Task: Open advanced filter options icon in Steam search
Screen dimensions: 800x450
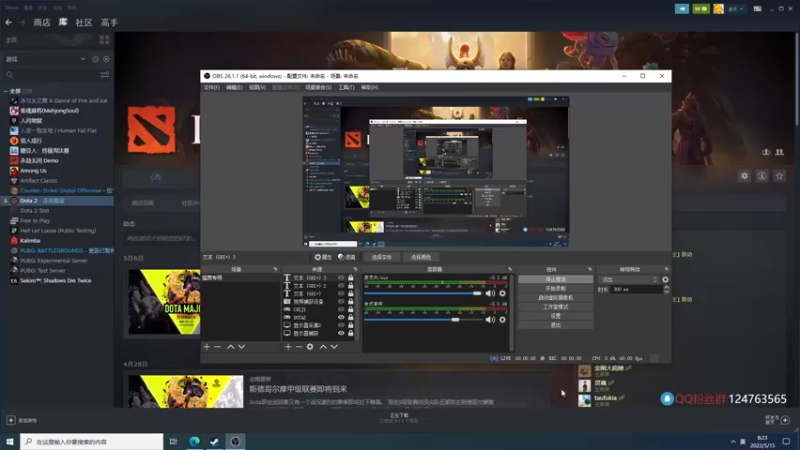Action: point(105,75)
